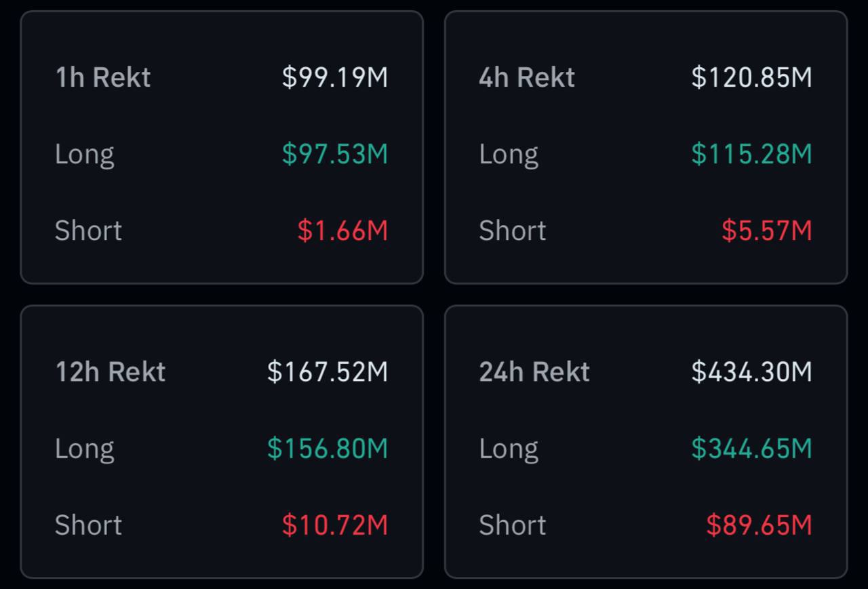Viewport: 868px width, 589px height.
Task: Click the $344.65M long liquidation value
Action: tap(751, 448)
